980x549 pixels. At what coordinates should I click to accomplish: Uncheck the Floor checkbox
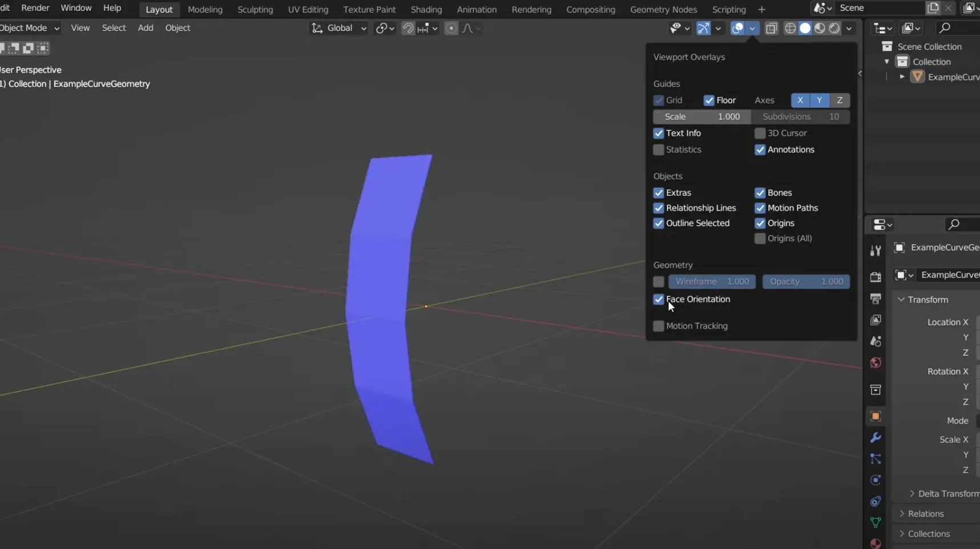tap(709, 100)
